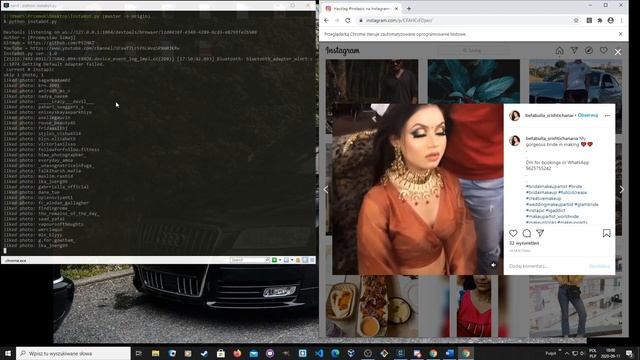Open Mail app from taskbar
640x360 pixels.
[253, 353]
